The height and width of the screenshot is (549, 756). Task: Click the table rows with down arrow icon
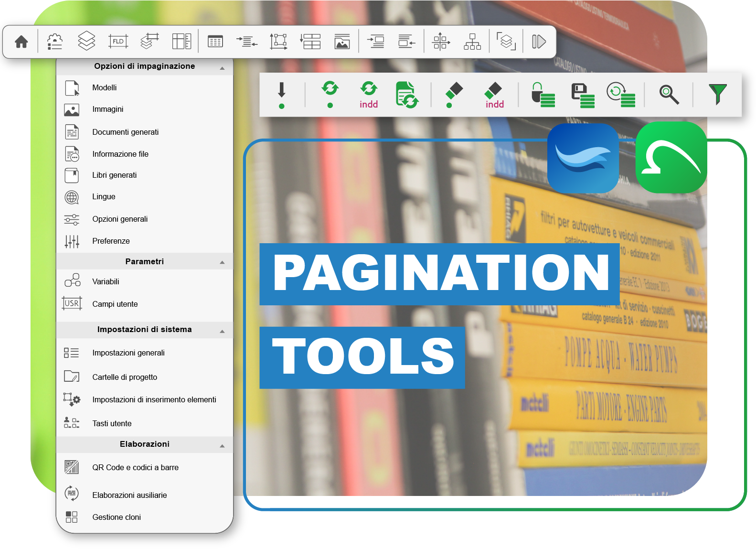[x=310, y=42]
